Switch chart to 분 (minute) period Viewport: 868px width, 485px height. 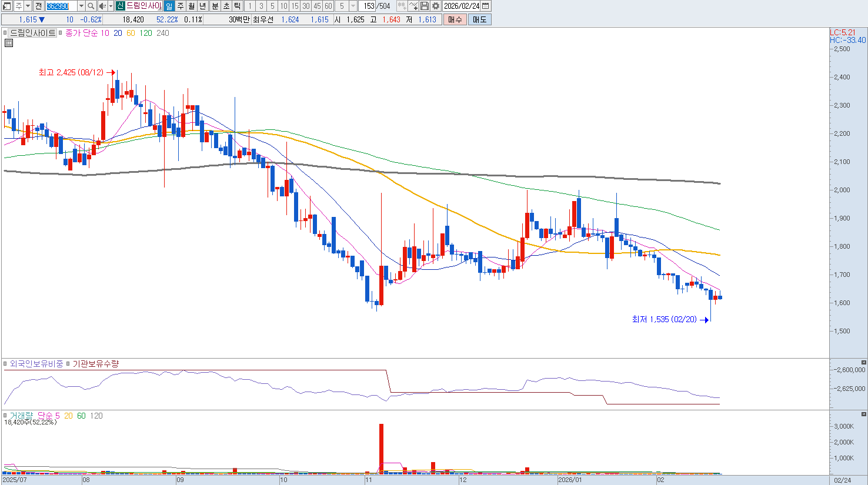pos(215,6)
